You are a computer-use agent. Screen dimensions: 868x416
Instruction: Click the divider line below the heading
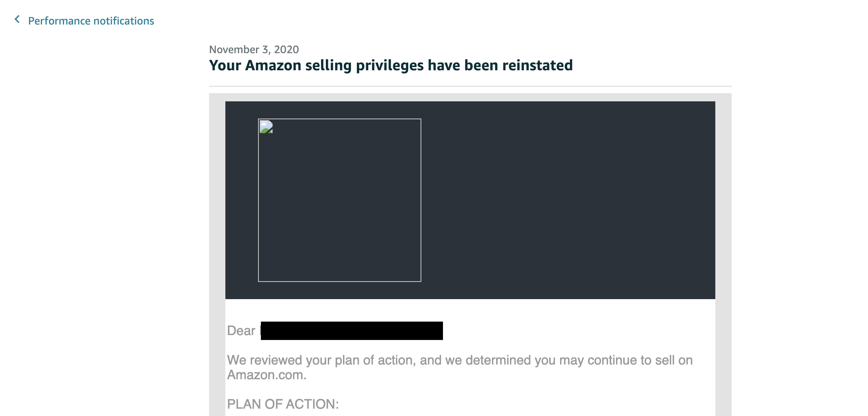470,86
